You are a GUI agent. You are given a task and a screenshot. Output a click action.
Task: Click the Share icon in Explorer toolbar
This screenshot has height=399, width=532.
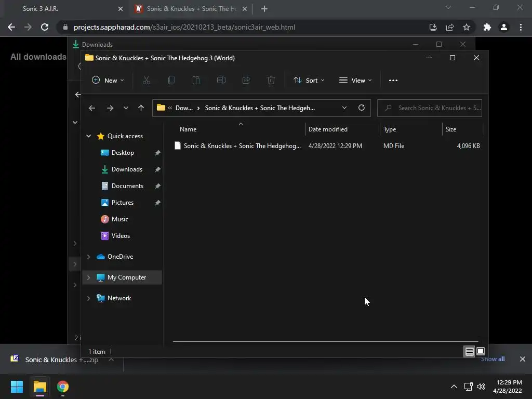click(246, 81)
